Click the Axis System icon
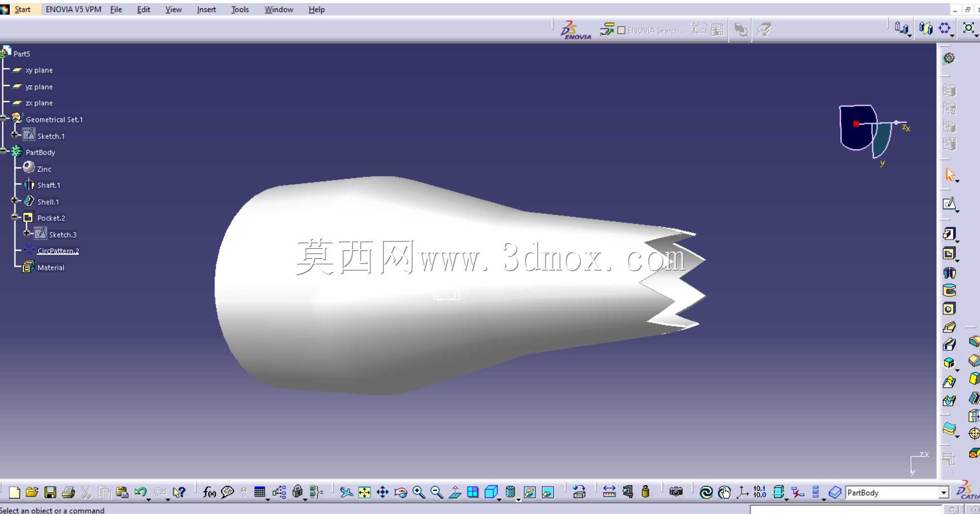The width and height of the screenshot is (980, 514). coord(742,493)
